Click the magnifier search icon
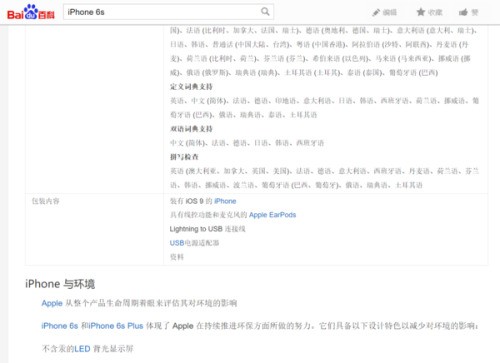This screenshot has height=363, width=500. click(x=265, y=12)
